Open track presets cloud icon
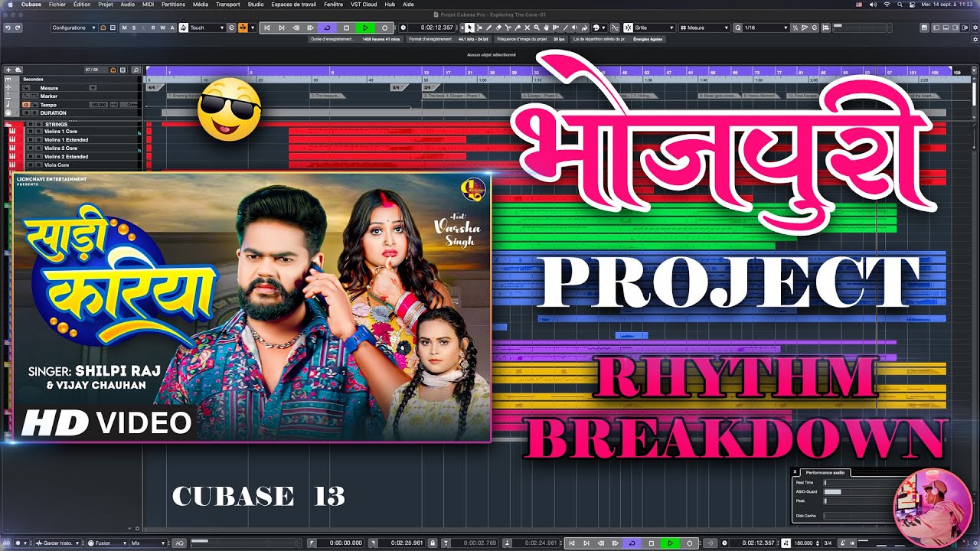This screenshot has height=551, width=980. [18, 70]
